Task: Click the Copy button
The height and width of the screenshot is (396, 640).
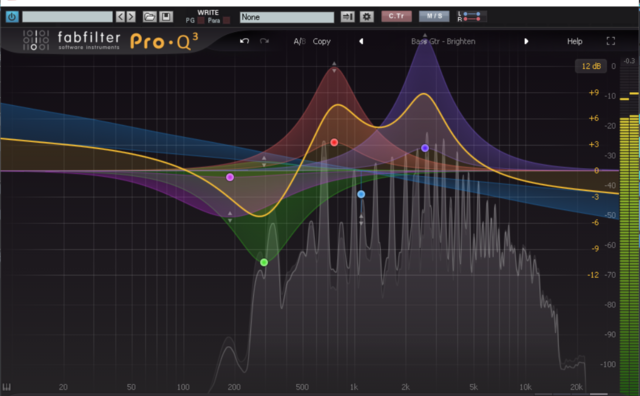Action: (322, 41)
